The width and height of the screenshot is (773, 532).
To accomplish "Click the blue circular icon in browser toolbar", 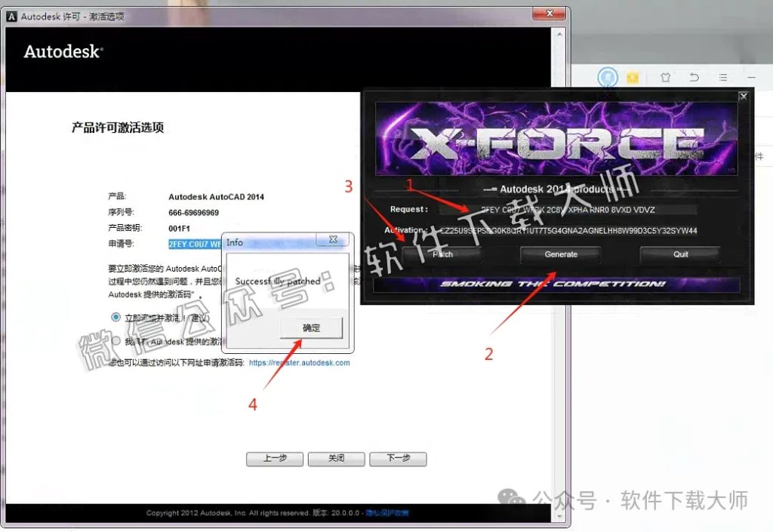I will [x=608, y=77].
